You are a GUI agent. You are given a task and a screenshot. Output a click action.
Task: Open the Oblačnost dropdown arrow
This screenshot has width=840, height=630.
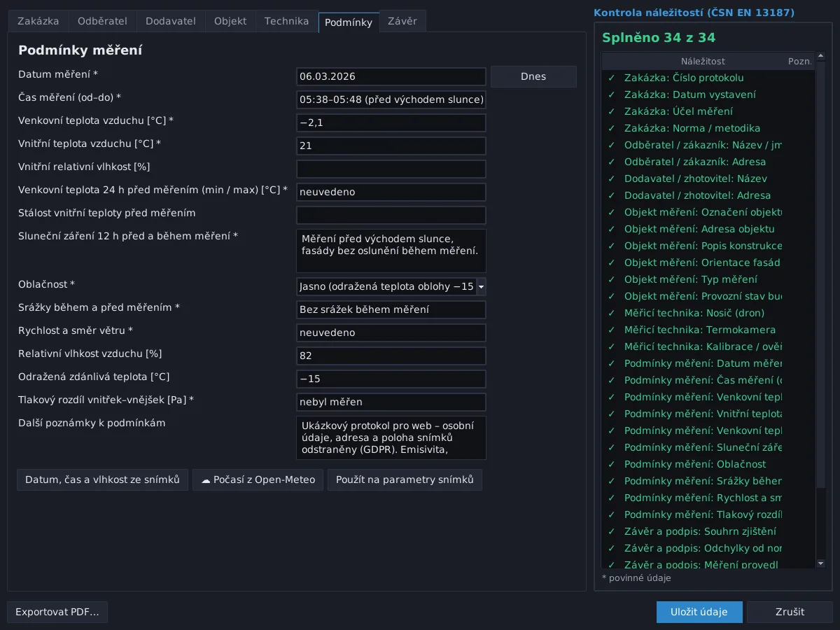pos(481,286)
